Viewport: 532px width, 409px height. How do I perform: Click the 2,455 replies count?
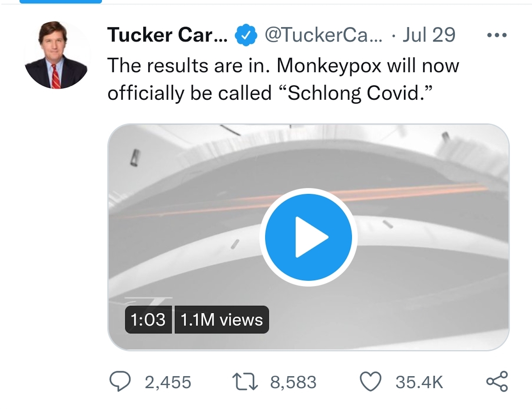point(168,382)
